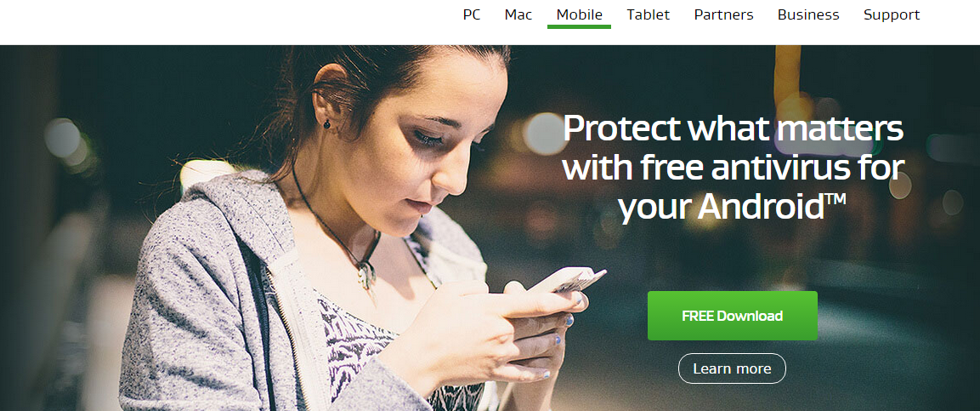Image resolution: width=980 pixels, height=411 pixels.
Task: Click the TM trademark symbol after Android
Action: (x=835, y=200)
